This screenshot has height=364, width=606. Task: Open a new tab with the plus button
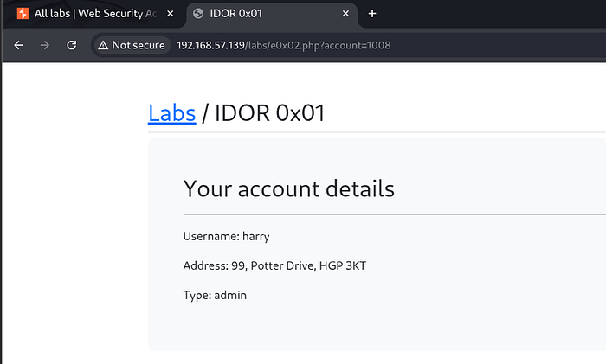coord(371,14)
